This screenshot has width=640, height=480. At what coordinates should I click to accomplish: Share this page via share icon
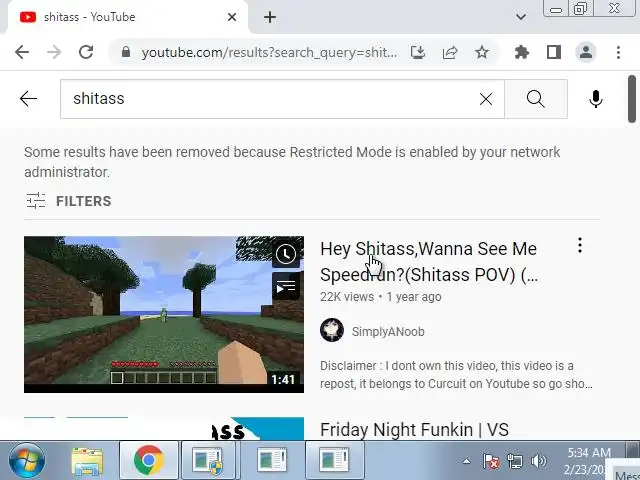450,52
